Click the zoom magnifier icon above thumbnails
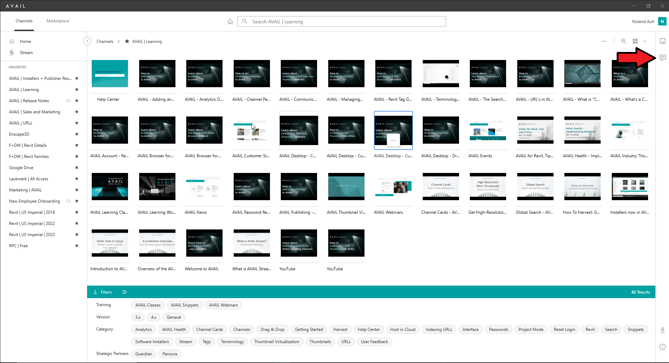669x363 pixels. tap(623, 41)
